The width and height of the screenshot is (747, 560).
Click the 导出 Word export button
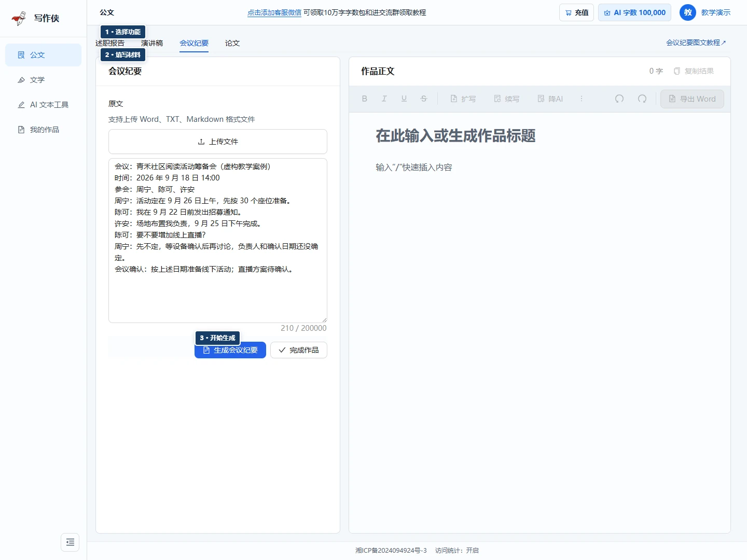[692, 99]
